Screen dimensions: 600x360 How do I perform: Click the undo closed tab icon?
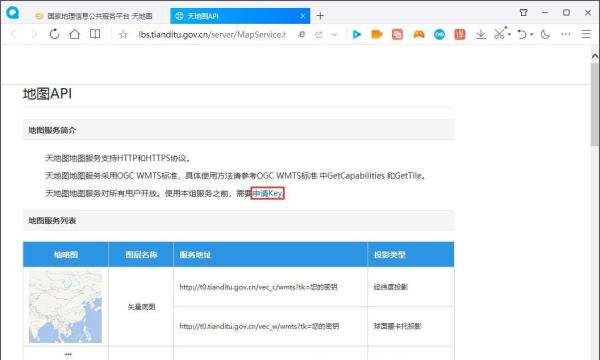(x=522, y=34)
